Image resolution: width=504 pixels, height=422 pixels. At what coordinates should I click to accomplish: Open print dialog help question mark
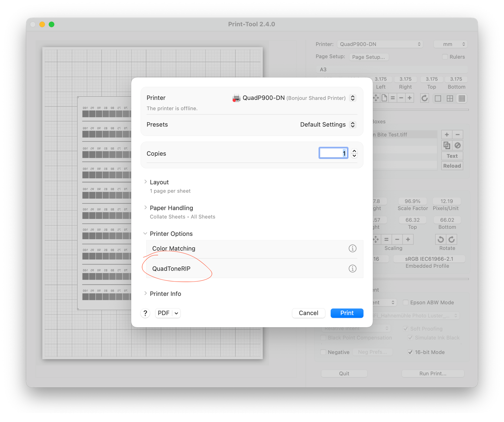coord(145,313)
